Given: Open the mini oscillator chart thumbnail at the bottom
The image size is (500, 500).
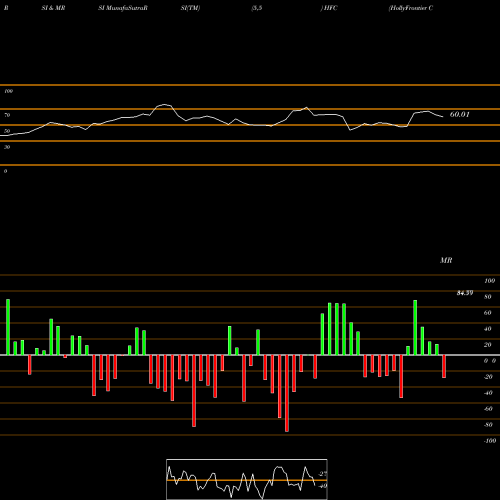Looking at the screenshot, I should [x=247, y=479].
